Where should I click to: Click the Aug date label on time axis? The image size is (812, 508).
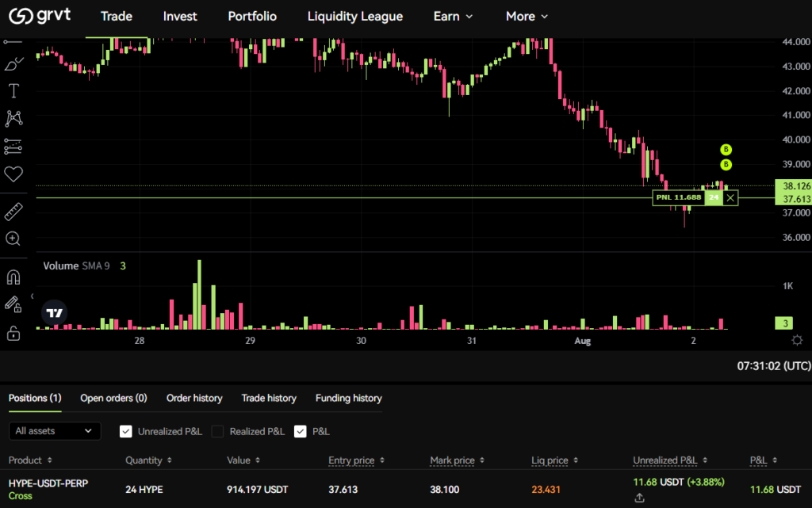pyautogui.click(x=583, y=341)
